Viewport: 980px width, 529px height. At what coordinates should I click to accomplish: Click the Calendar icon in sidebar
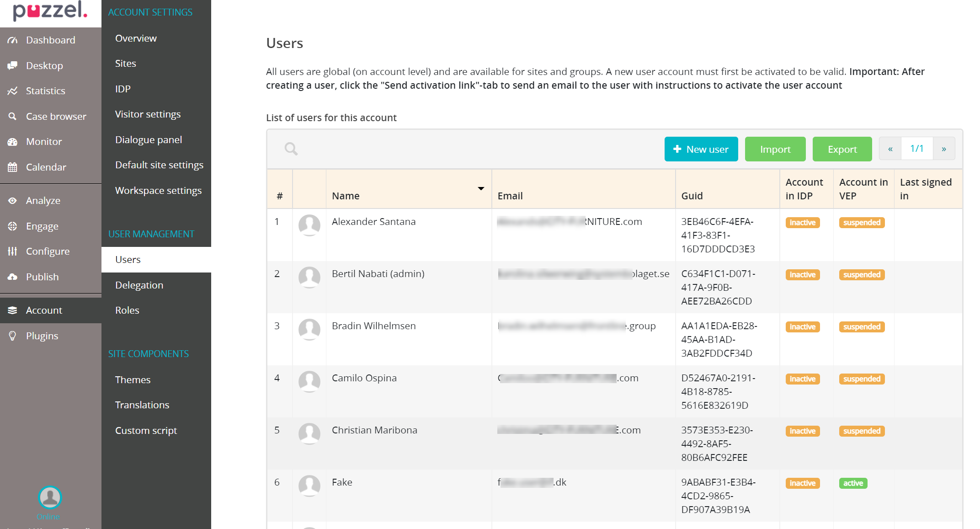(x=12, y=167)
